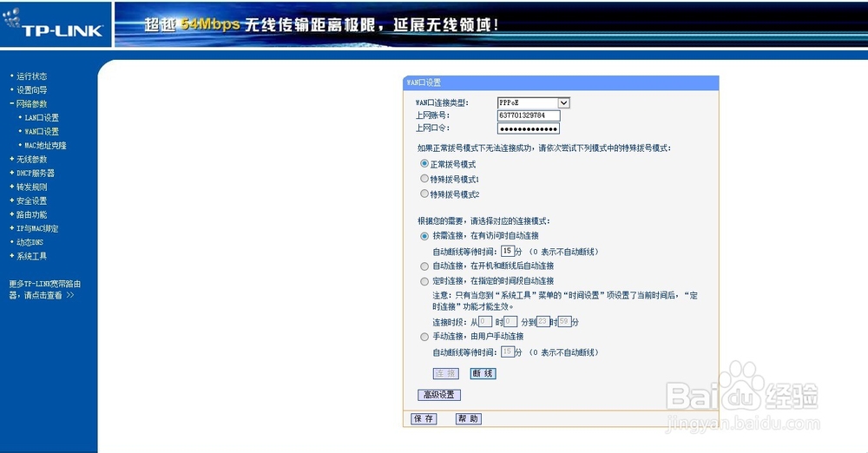Click the 连接时段 start minute field
Image resolution: width=868 pixels, height=453 pixels.
tap(510, 322)
